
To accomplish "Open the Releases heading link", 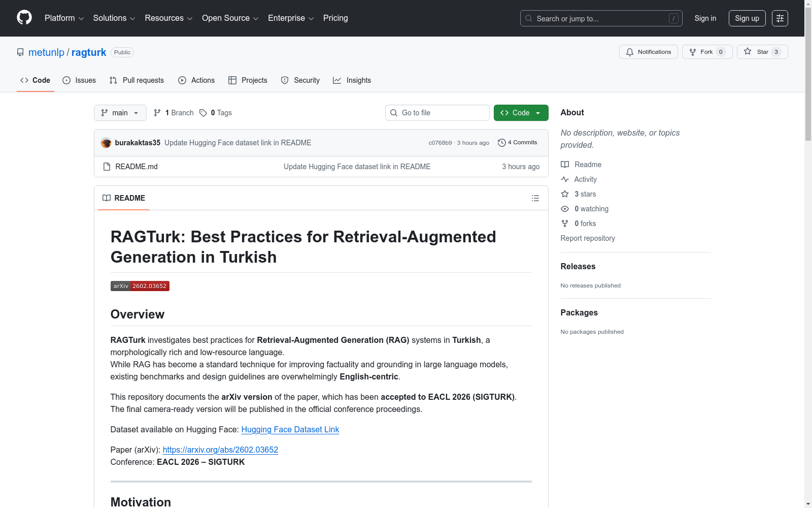I will [x=578, y=266].
